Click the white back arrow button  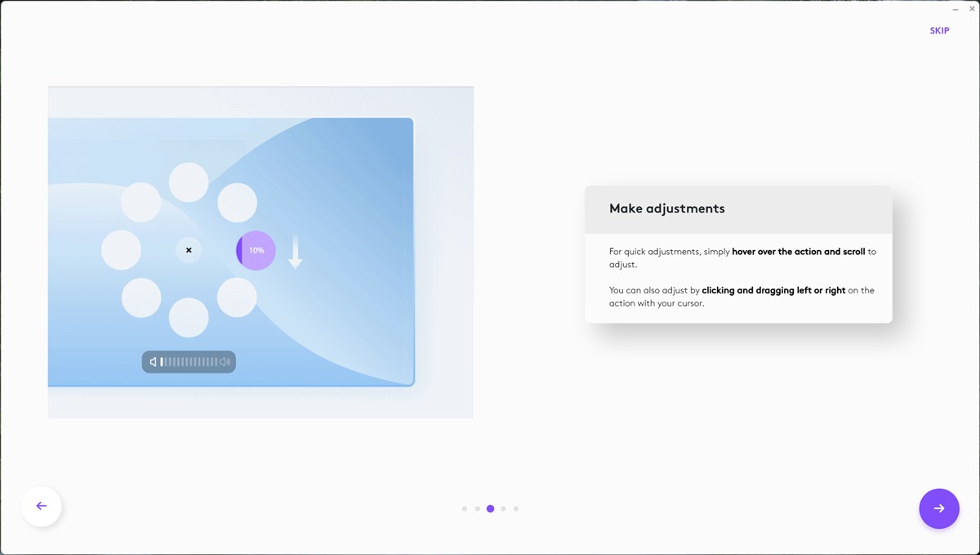(x=42, y=506)
